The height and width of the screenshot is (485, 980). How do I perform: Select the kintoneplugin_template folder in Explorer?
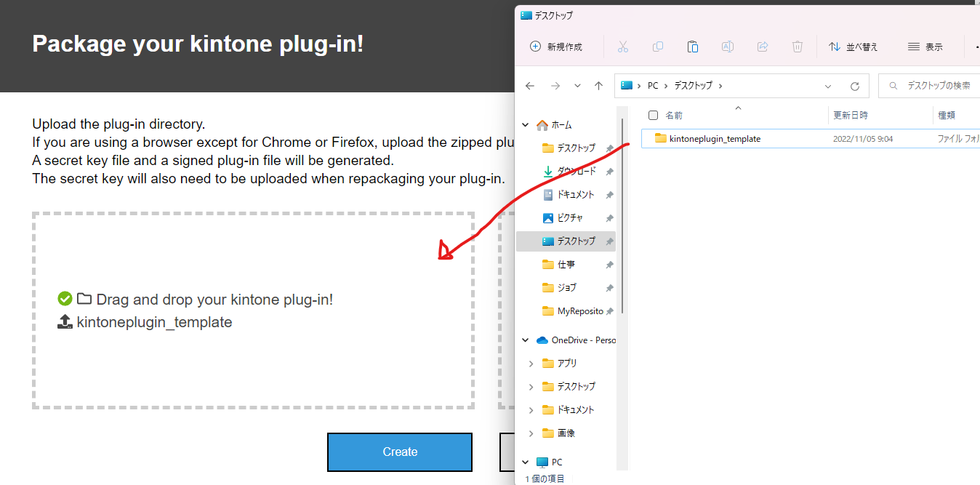(715, 138)
